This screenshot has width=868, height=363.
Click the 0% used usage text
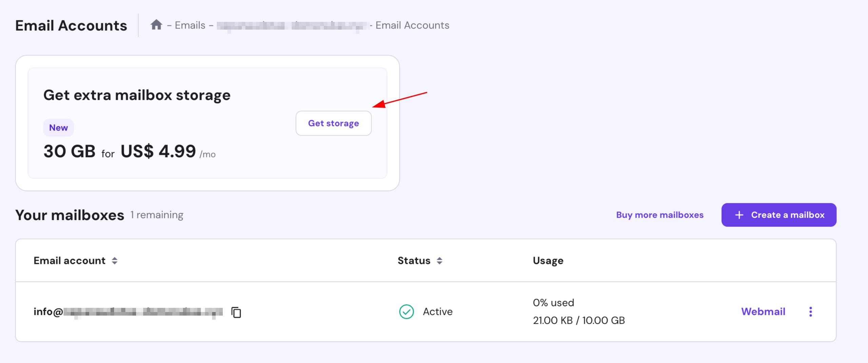[553, 302]
